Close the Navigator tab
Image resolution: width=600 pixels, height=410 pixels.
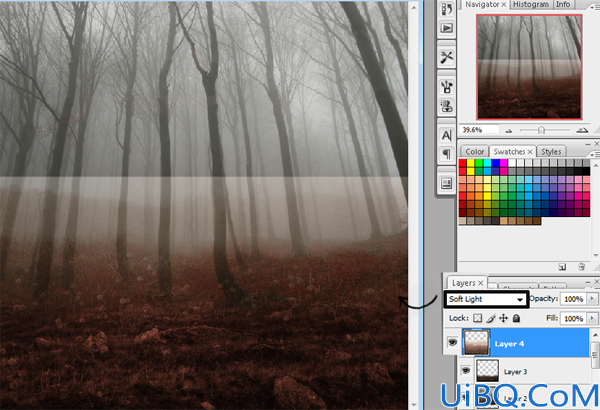(504, 5)
